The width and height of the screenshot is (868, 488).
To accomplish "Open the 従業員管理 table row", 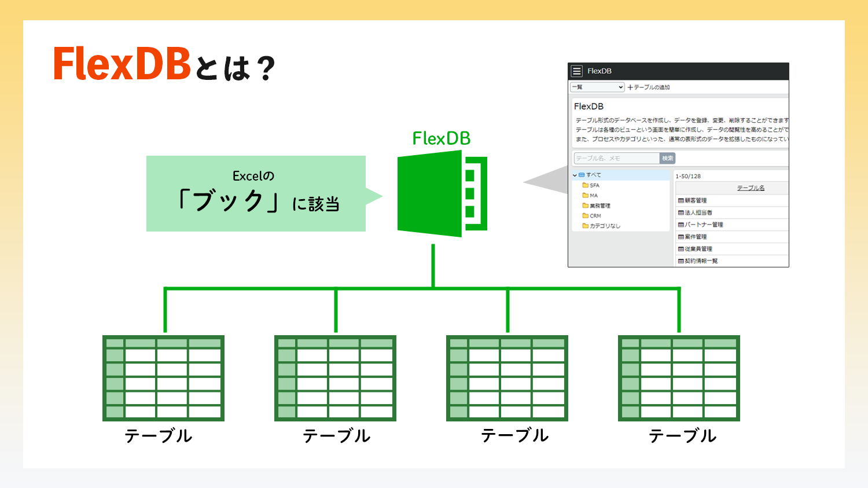I will [732, 249].
